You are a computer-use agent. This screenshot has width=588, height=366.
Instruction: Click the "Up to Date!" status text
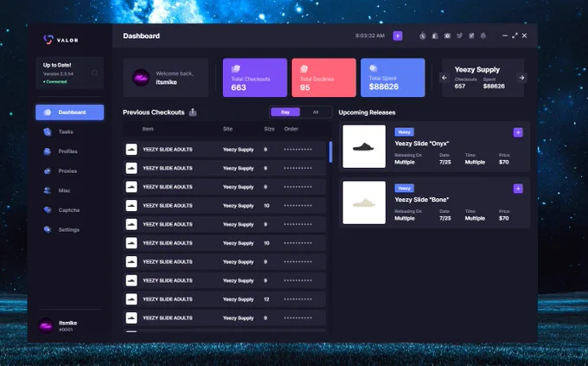point(57,65)
